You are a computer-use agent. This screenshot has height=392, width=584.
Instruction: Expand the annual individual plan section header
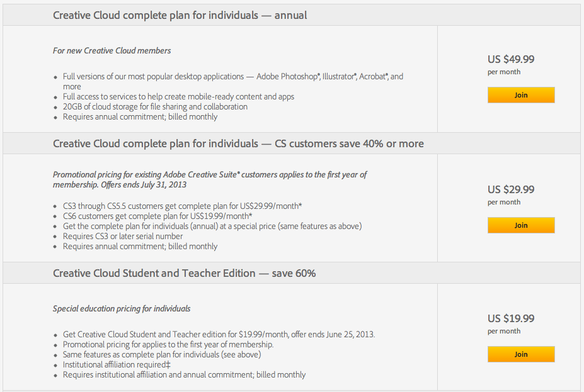click(x=180, y=14)
